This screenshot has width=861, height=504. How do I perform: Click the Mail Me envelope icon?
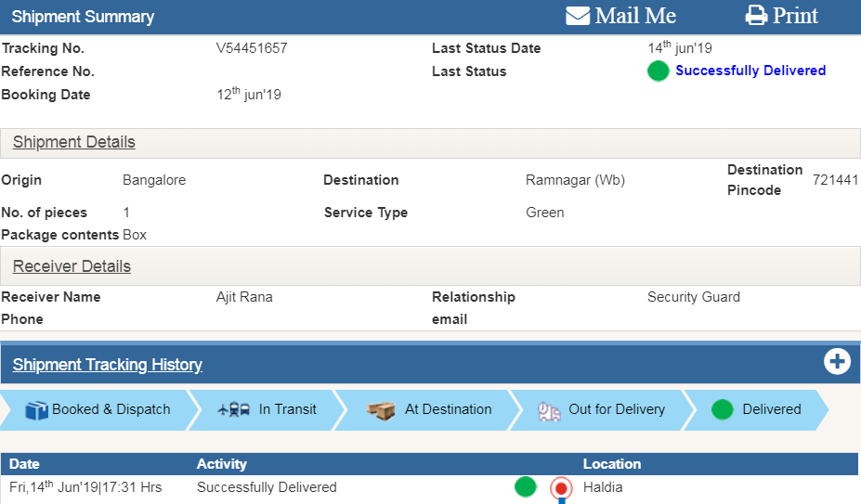[578, 16]
